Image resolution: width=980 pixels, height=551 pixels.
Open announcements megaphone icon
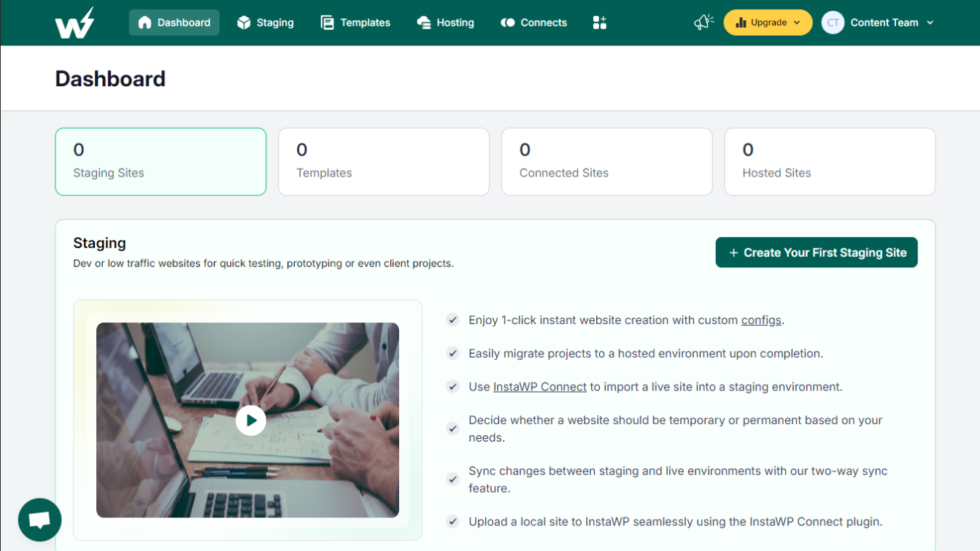[703, 23]
